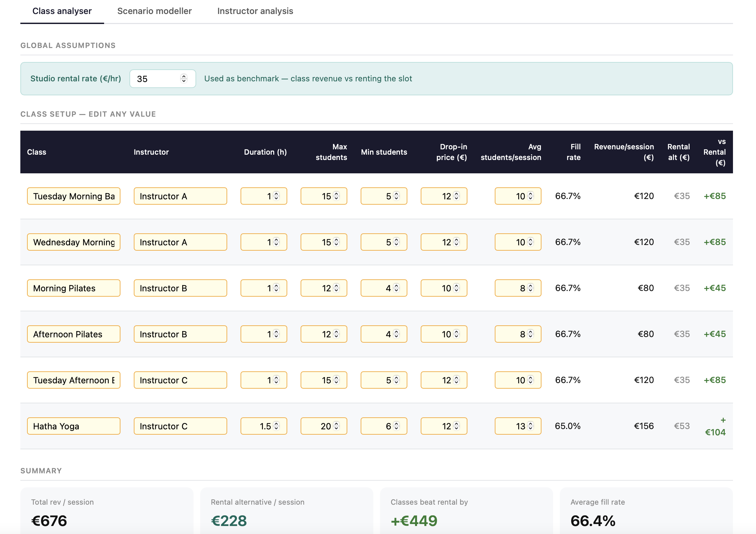Edit the Tuesday Afternoon class name field
Image resolution: width=756 pixels, height=534 pixels.
point(74,380)
